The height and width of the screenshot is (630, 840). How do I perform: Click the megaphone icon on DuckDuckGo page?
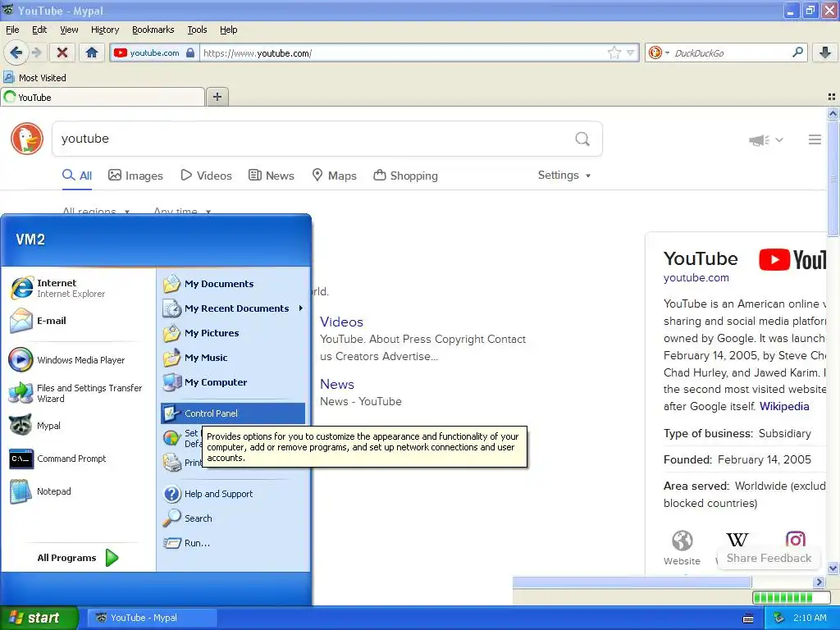click(x=759, y=140)
